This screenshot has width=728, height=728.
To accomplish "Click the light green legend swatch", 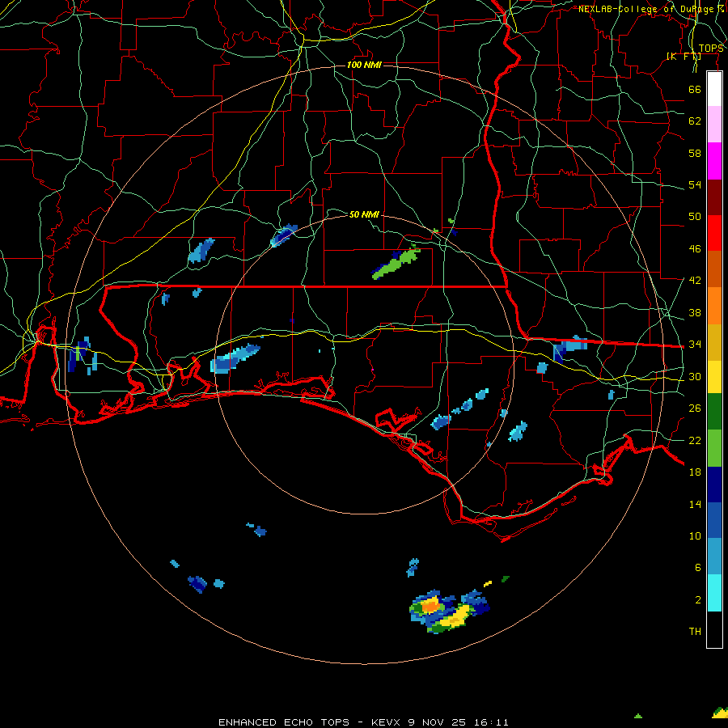I will (714, 448).
